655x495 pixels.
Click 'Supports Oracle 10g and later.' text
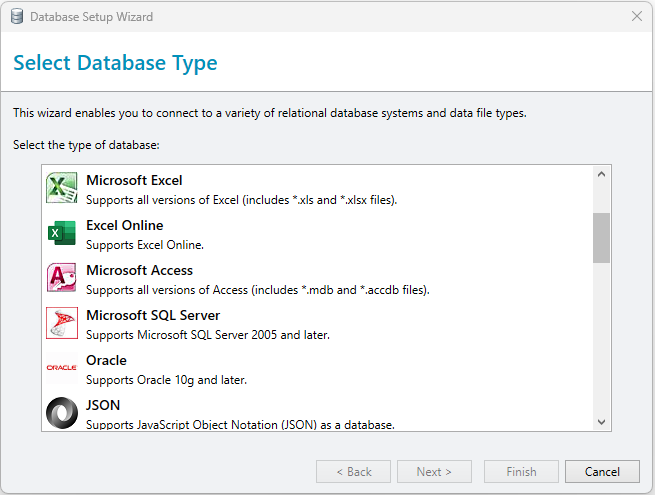(x=166, y=380)
